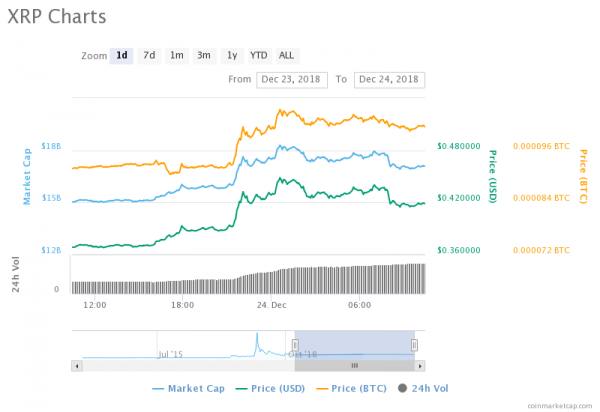Click the $0.420000 price axis label
The width and height of the screenshot is (600, 412).
pyautogui.click(x=459, y=198)
